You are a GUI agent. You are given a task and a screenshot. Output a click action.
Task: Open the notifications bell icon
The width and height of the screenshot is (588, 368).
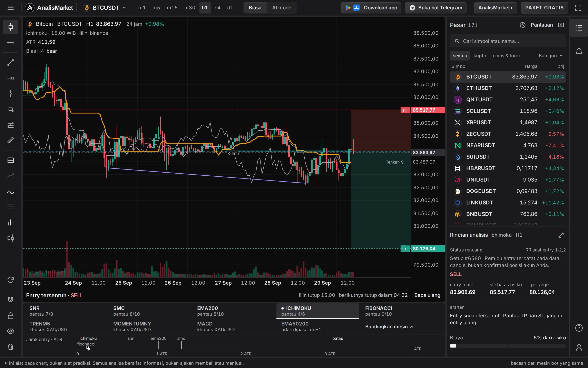pyautogui.click(x=579, y=52)
